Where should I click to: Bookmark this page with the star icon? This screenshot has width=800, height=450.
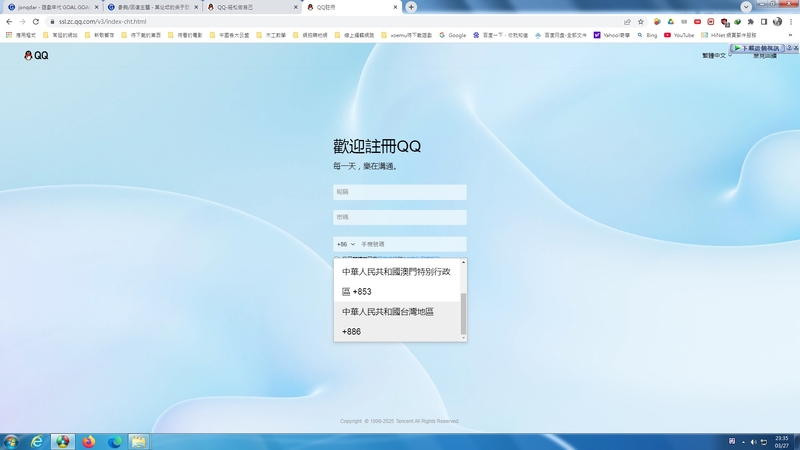(x=641, y=21)
